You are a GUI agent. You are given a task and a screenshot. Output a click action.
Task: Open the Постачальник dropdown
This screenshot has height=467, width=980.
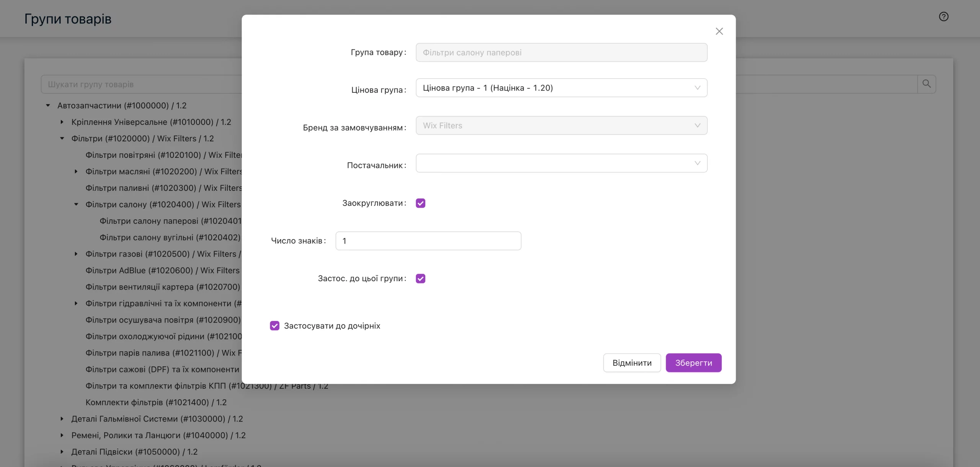561,163
